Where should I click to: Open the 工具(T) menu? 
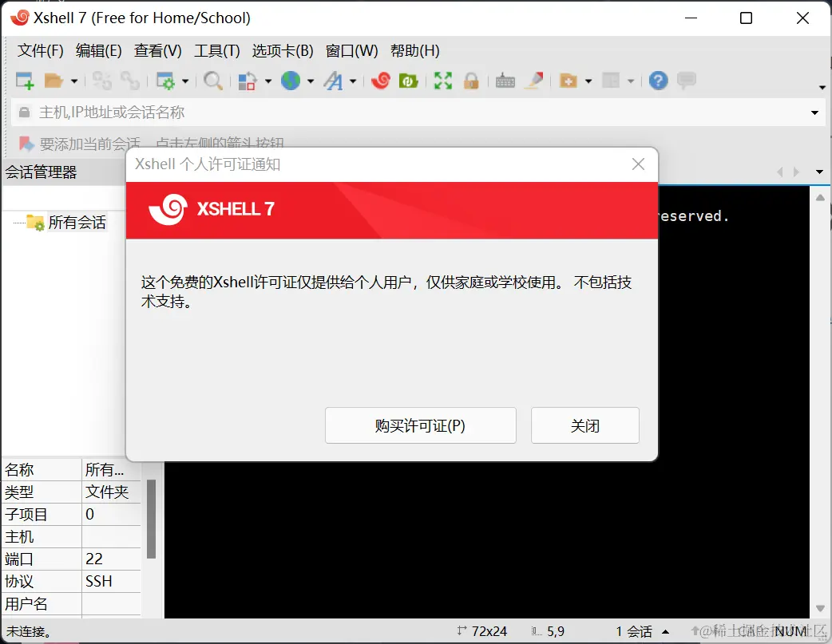point(217,51)
